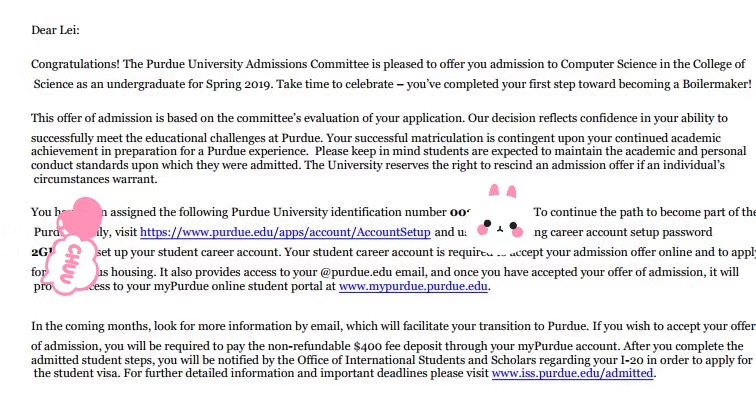Viewport: 756px width, 404px height.
Task: Open the Purdue AccountSetup link
Action: [x=285, y=232]
